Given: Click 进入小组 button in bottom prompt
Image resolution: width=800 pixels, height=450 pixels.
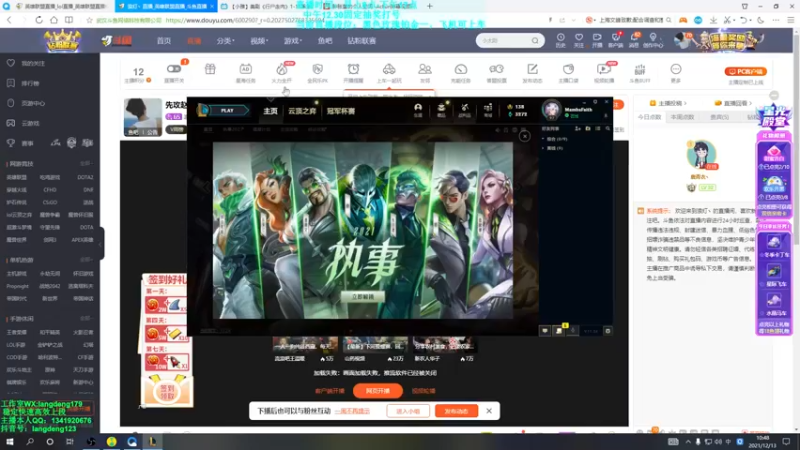Looking at the screenshot, I should tap(408, 411).
